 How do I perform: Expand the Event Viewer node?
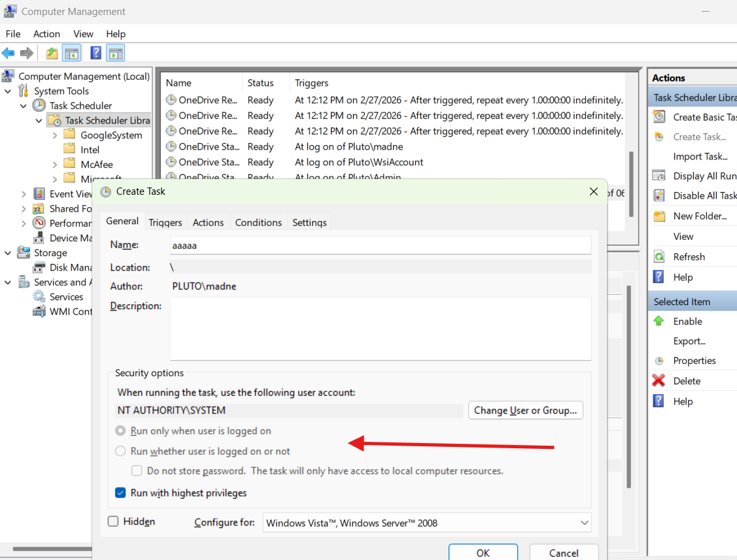pyautogui.click(x=24, y=194)
